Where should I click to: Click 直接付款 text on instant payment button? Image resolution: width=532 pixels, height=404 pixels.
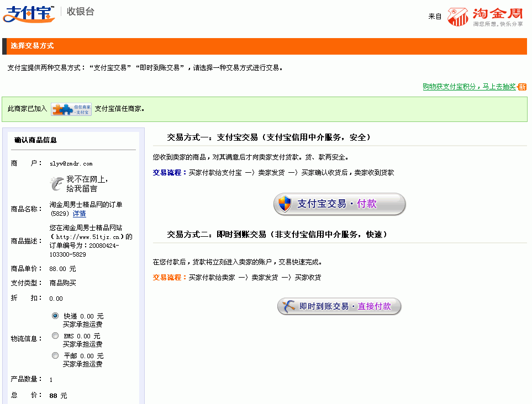[374, 306]
